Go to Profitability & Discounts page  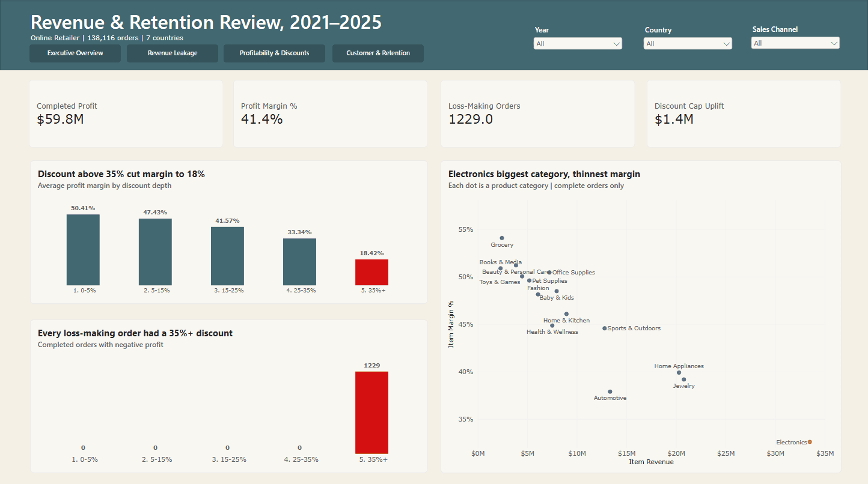274,53
